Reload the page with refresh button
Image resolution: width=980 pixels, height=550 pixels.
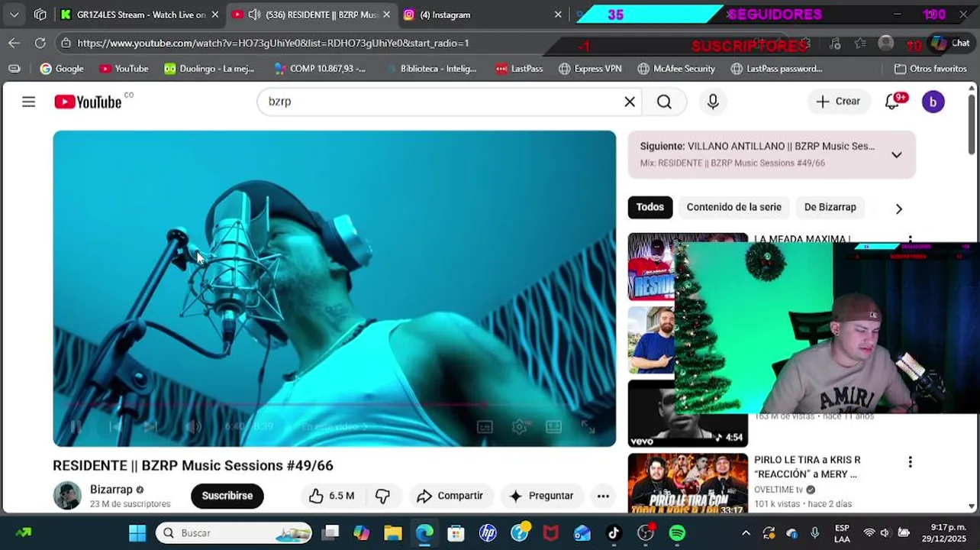pos(40,43)
